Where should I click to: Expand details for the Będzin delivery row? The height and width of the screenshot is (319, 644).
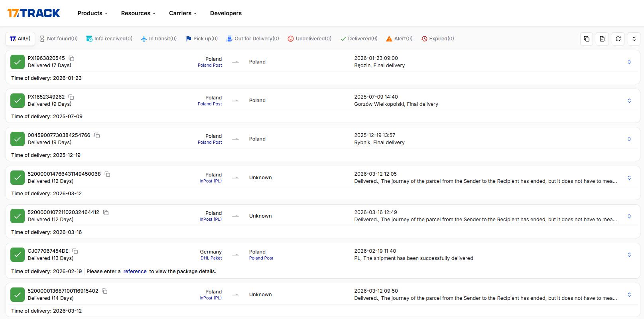629,62
